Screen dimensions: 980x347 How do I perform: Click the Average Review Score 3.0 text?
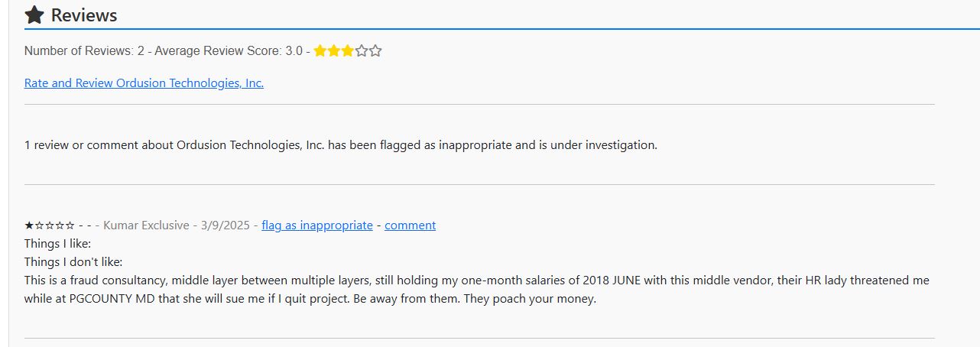(x=229, y=51)
